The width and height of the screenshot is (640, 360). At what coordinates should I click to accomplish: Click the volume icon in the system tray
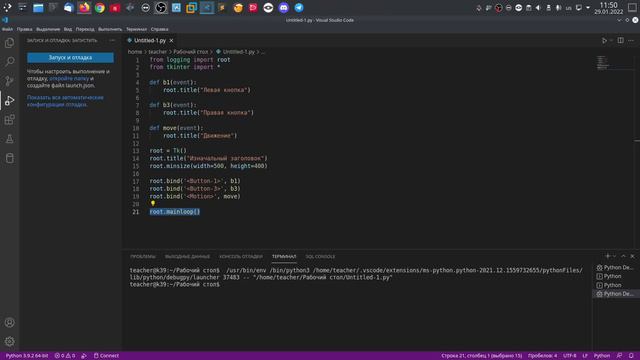tap(538, 8)
